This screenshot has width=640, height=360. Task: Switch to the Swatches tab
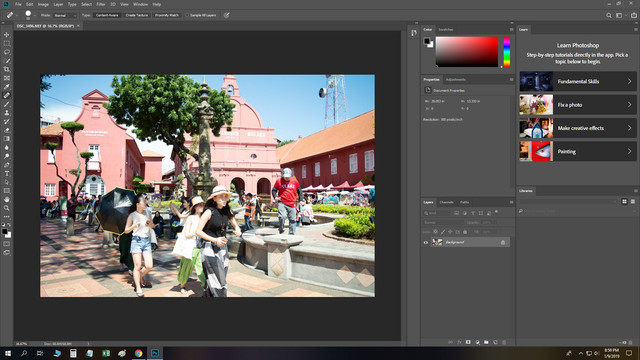(x=446, y=30)
